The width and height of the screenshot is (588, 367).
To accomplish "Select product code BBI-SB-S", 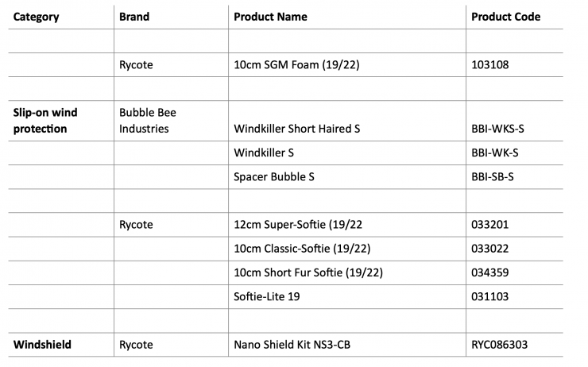I will (493, 176).
